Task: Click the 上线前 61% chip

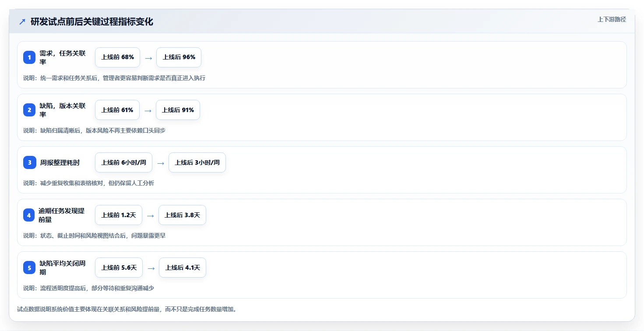Action: click(x=117, y=110)
